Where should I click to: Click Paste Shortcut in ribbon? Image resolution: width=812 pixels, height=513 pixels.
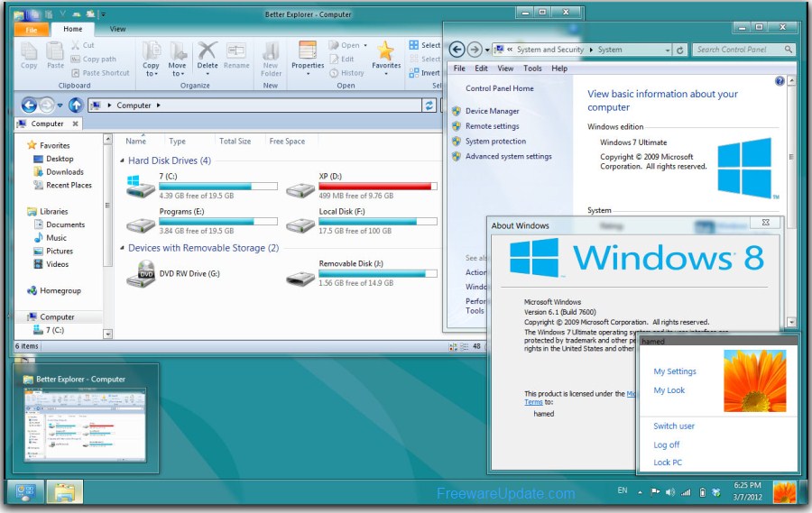coord(100,73)
